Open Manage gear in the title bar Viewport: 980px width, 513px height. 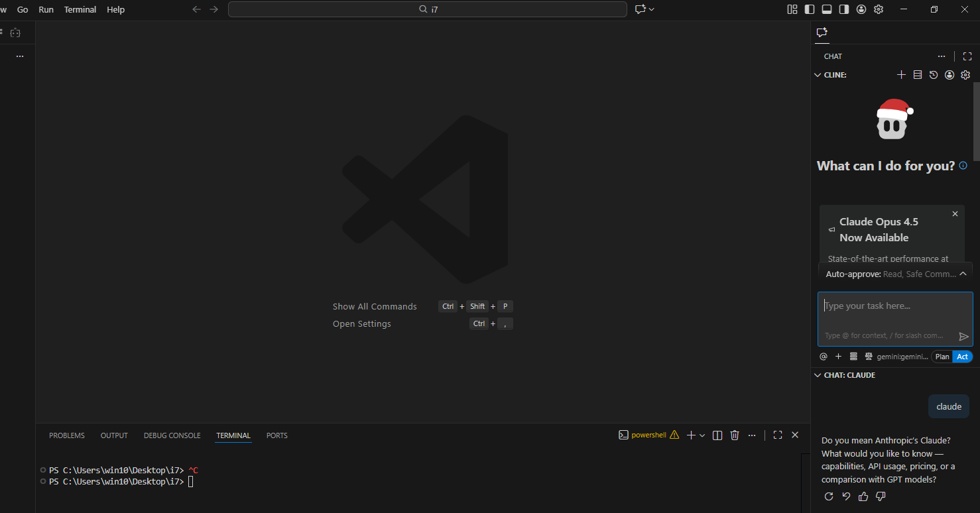(879, 9)
